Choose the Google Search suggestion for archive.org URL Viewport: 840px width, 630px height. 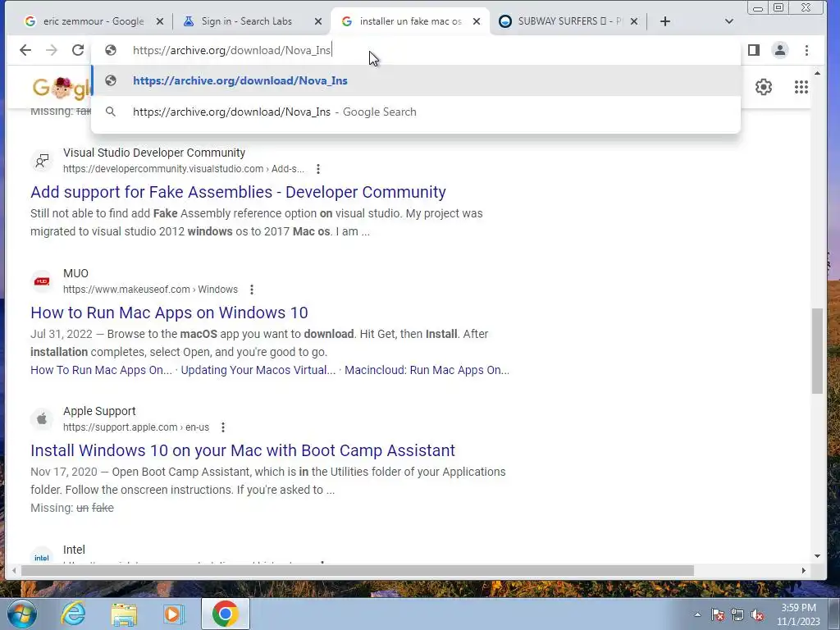416,112
